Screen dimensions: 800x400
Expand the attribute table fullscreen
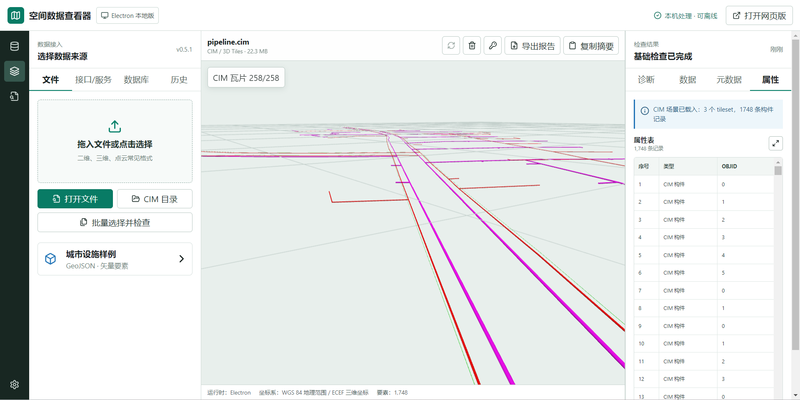pyautogui.click(x=776, y=143)
